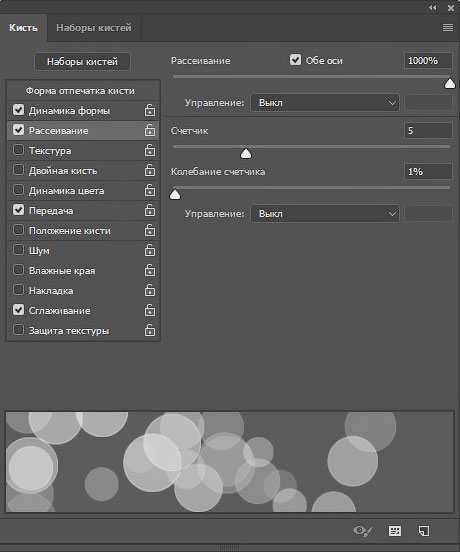Click the Рассеивание slider handle at 1000%
This screenshot has height=552, width=460.
tap(450, 84)
